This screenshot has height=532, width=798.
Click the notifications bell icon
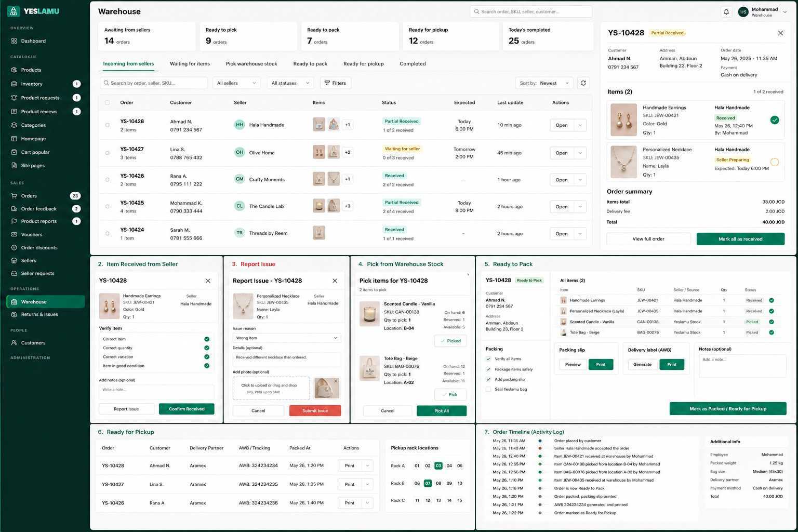(x=726, y=11)
